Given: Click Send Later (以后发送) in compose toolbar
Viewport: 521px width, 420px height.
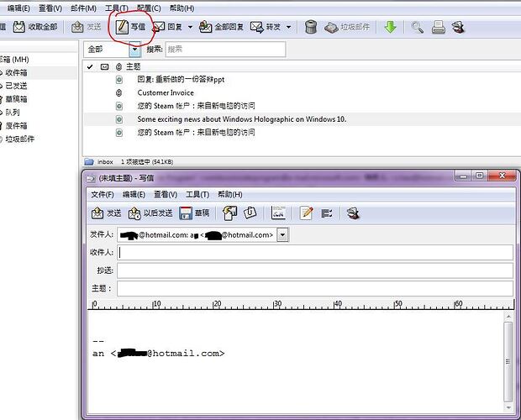Looking at the screenshot, I should pyautogui.click(x=150, y=213).
